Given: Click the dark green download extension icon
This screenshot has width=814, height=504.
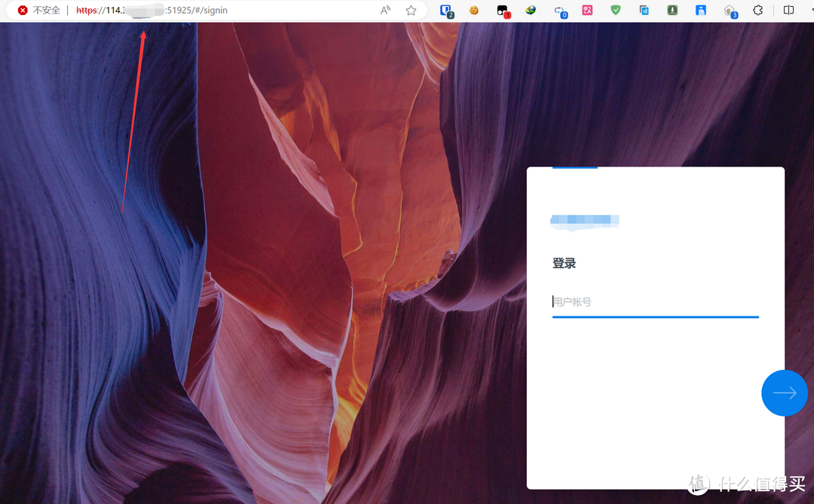Looking at the screenshot, I should [672, 11].
